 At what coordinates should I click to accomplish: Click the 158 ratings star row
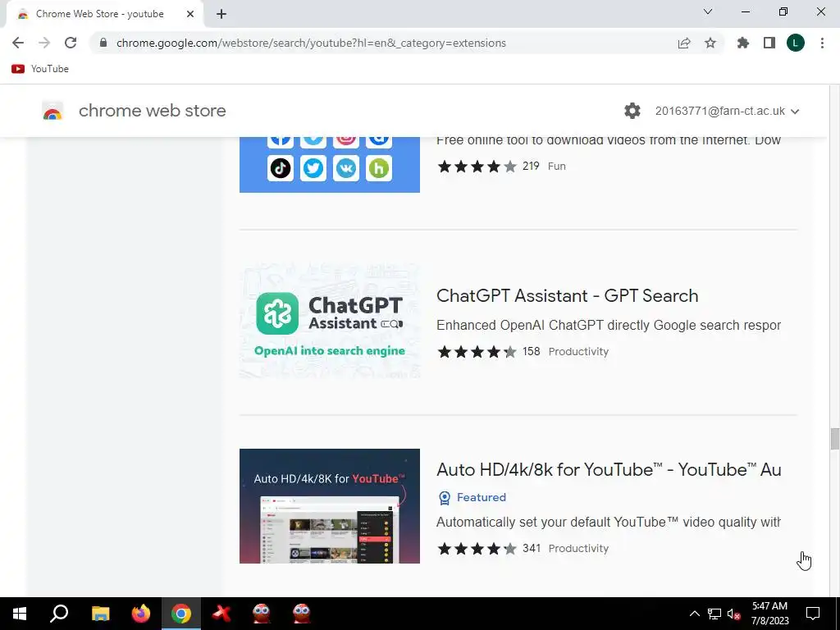pos(477,352)
